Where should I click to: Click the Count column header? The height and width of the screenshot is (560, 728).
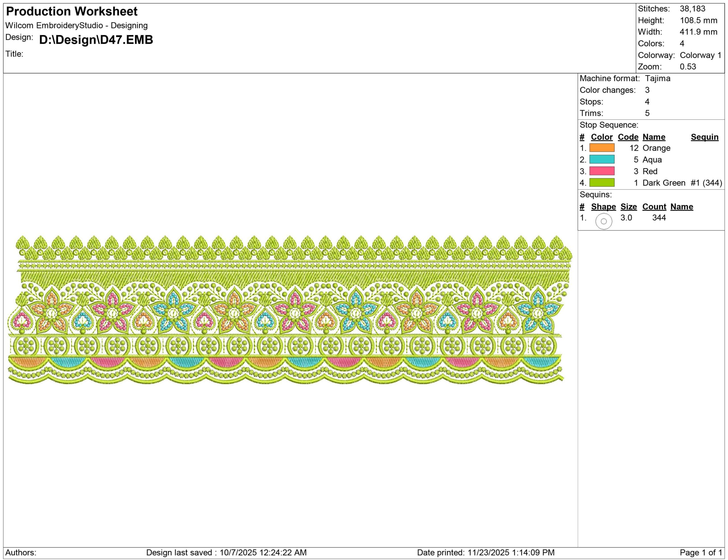pyautogui.click(x=654, y=207)
